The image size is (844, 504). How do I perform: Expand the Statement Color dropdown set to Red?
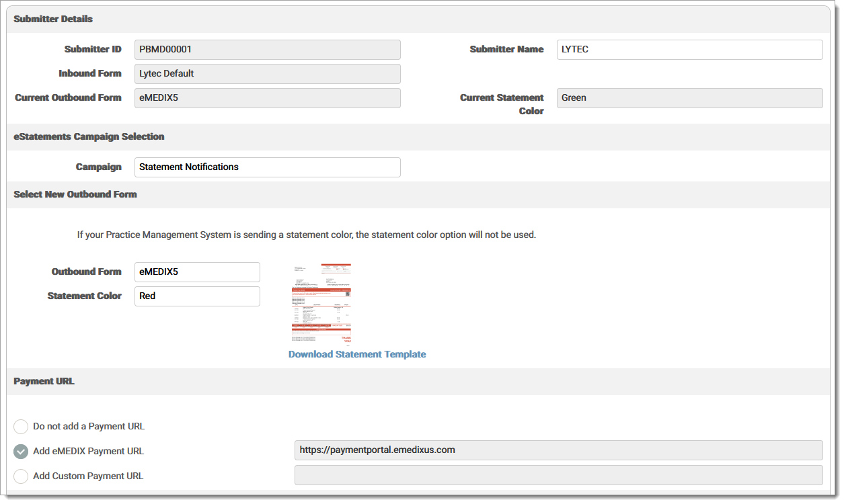[197, 296]
